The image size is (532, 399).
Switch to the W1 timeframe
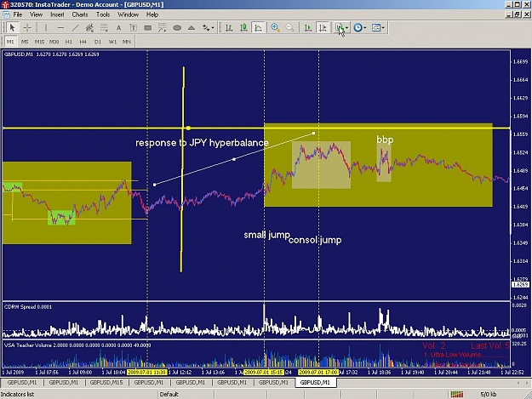coord(112,42)
